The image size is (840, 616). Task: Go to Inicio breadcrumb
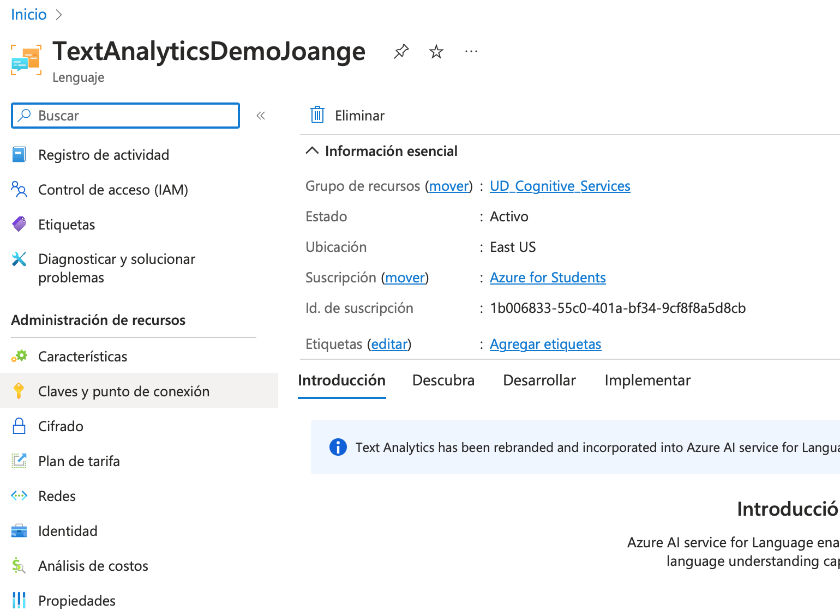29,15
